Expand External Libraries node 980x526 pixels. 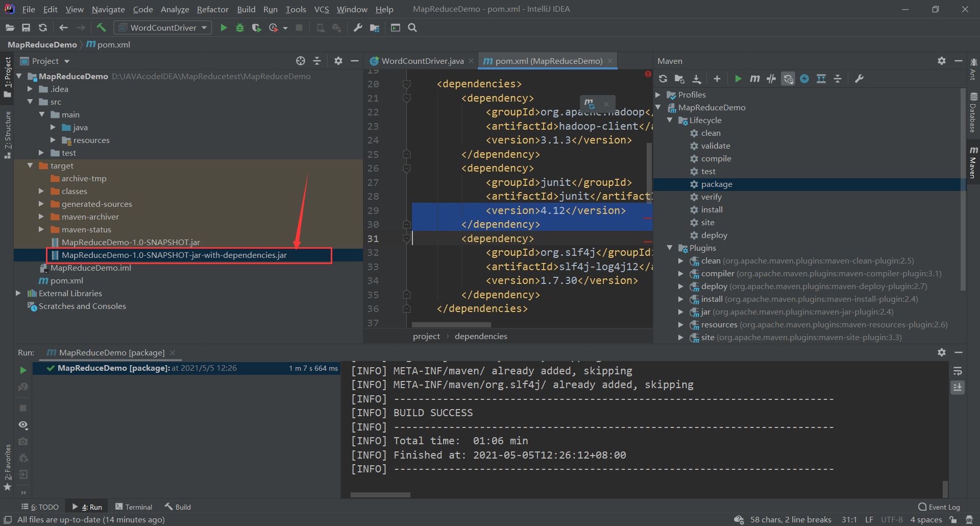pyautogui.click(x=18, y=293)
